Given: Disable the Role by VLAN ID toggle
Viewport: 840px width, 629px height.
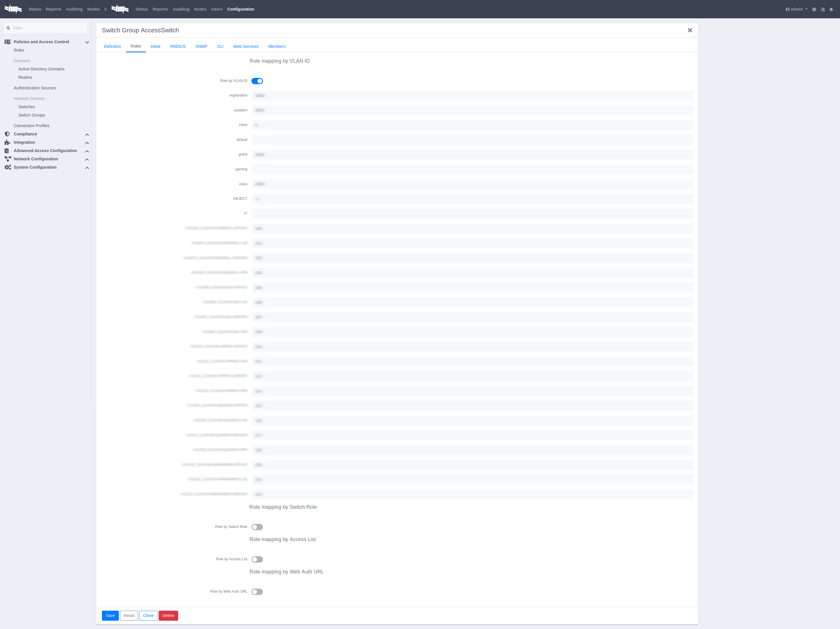Looking at the screenshot, I should pyautogui.click(x=257, y=81).
